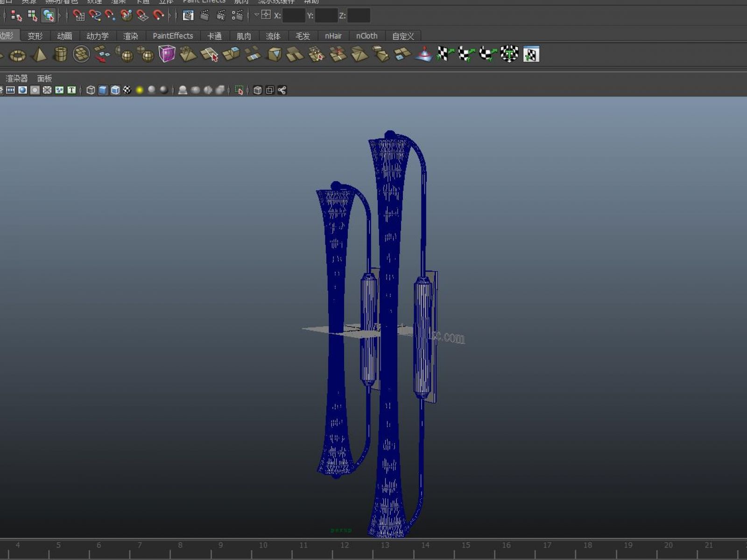Toggle snap to curves magnet icon
The width and height of the screenshot is (747, 560).
95,16
